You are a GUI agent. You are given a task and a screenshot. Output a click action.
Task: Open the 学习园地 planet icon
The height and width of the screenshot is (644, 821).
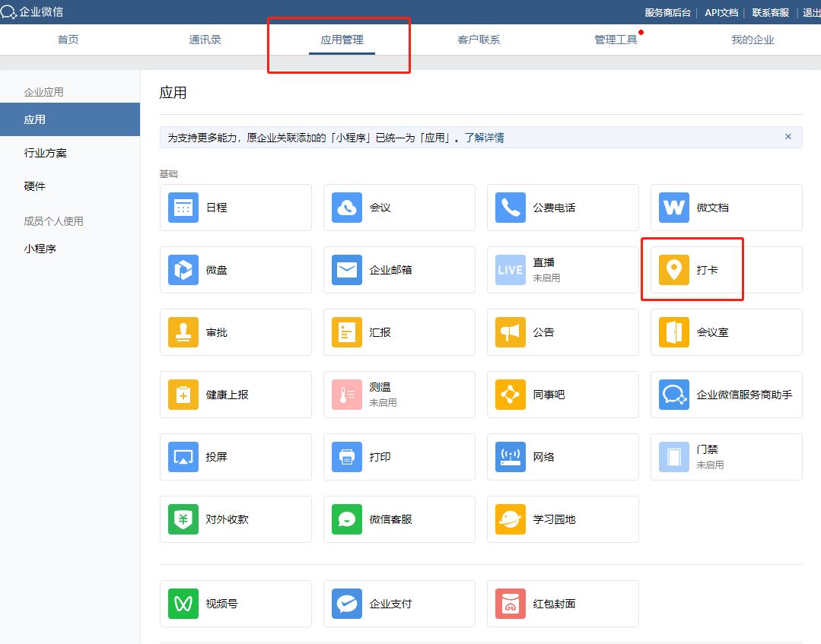[510, 519]
